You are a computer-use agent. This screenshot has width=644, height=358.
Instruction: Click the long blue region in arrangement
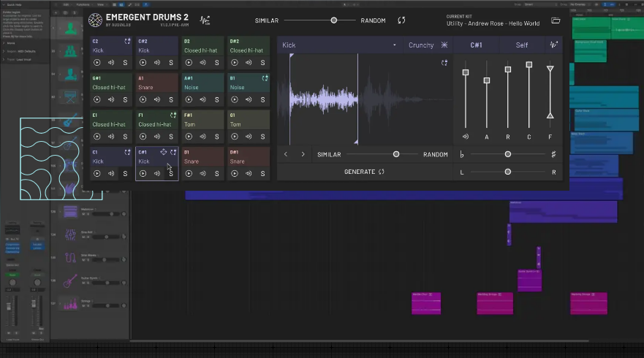404,195
